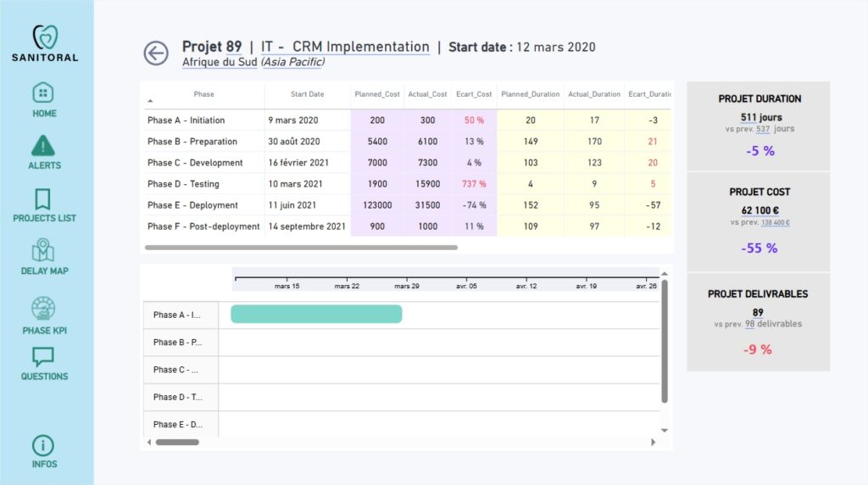
Task: Select the 'Phase B - Preparation' table row
Action: click(407, 142)
